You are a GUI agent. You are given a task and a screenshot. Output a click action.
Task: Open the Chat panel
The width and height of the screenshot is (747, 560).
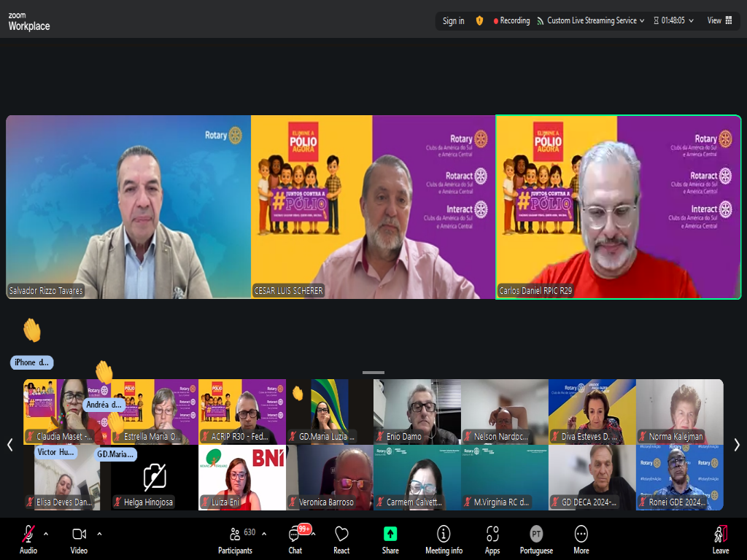point(295,534)
